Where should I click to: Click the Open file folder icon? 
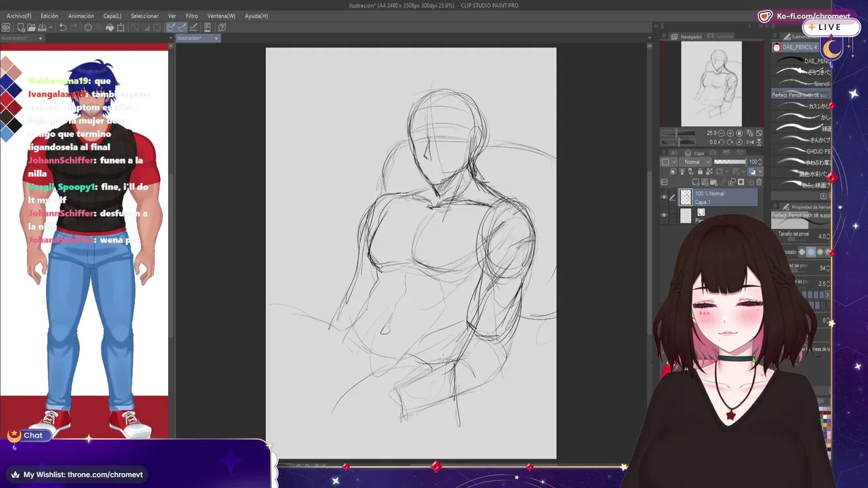coord(31,28)
